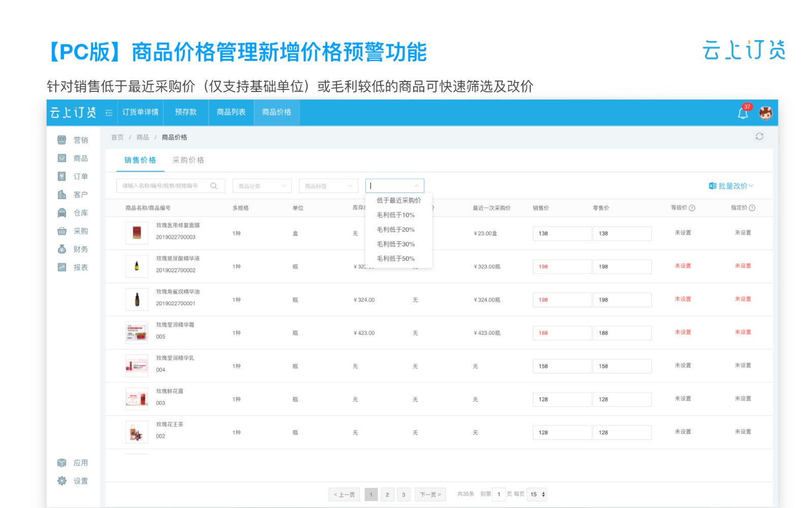
Task: Click the 下一页 next page button
Action: click(x=430, y=494)
